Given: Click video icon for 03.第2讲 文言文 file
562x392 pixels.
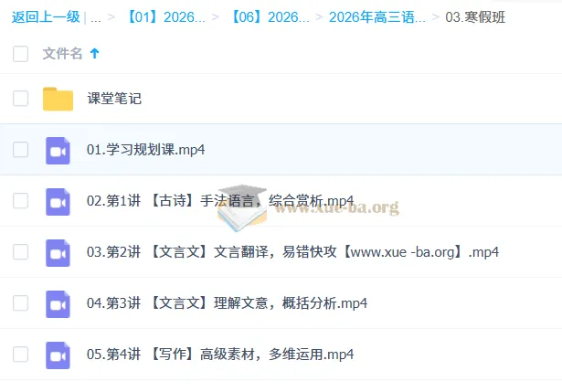Looking at the screenshot, I should tap(58, 252).
